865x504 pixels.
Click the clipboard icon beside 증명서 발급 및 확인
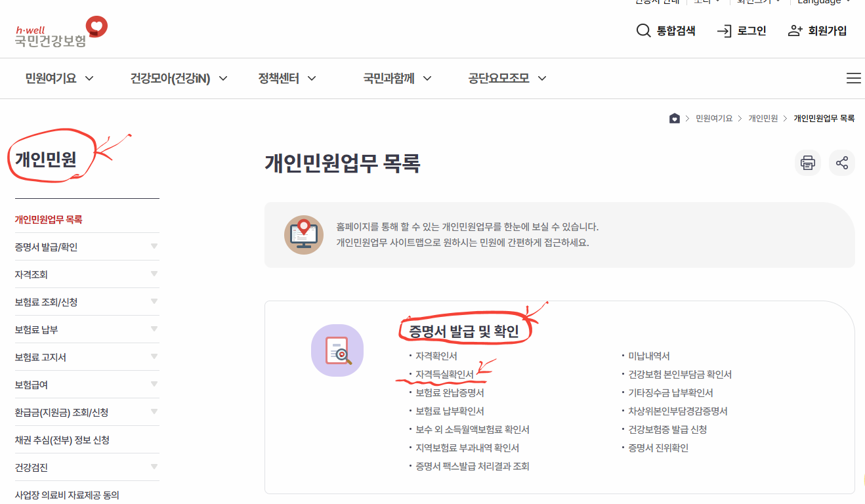coord(337,350)
